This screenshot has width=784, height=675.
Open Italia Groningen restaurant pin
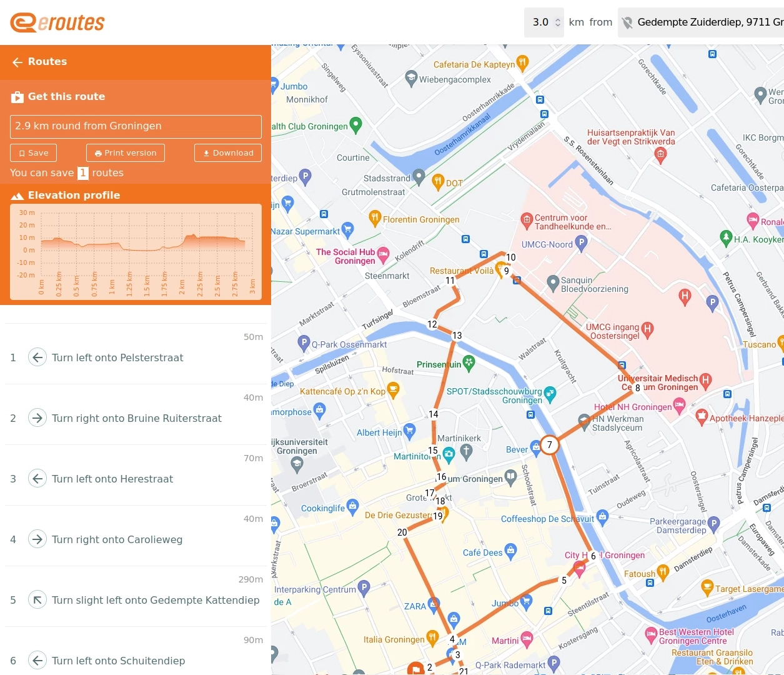432,637
